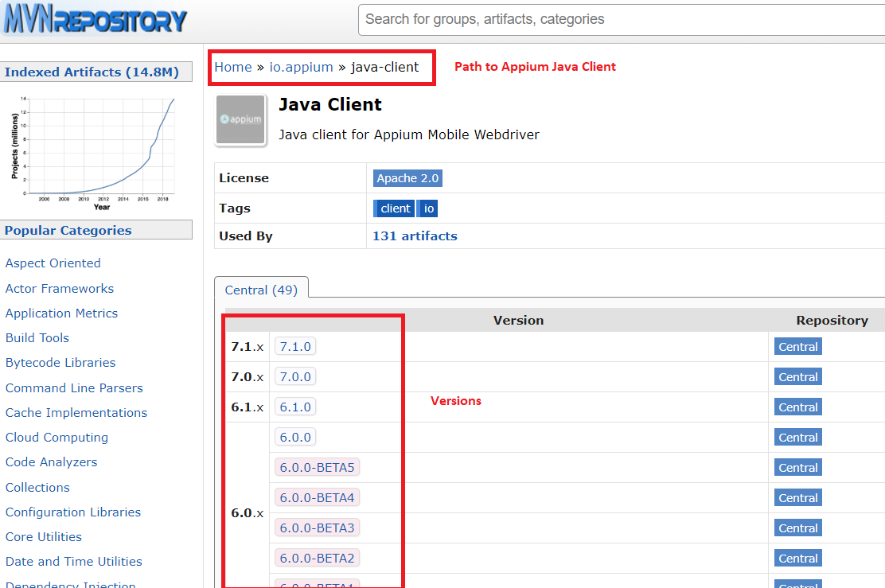885x588 pixels.
Task: Click the 6.1.x version group label
Action: tap(248, 407)
